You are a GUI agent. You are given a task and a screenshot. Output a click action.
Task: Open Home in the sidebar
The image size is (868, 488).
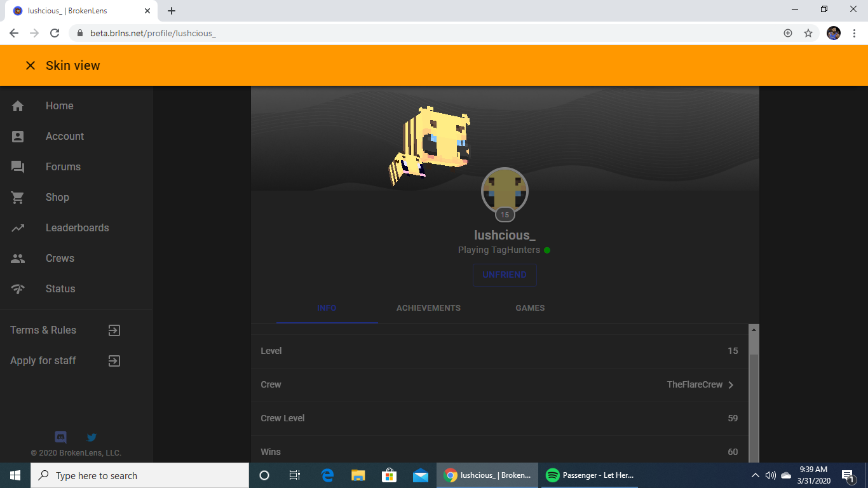click(x=76, y=106)
